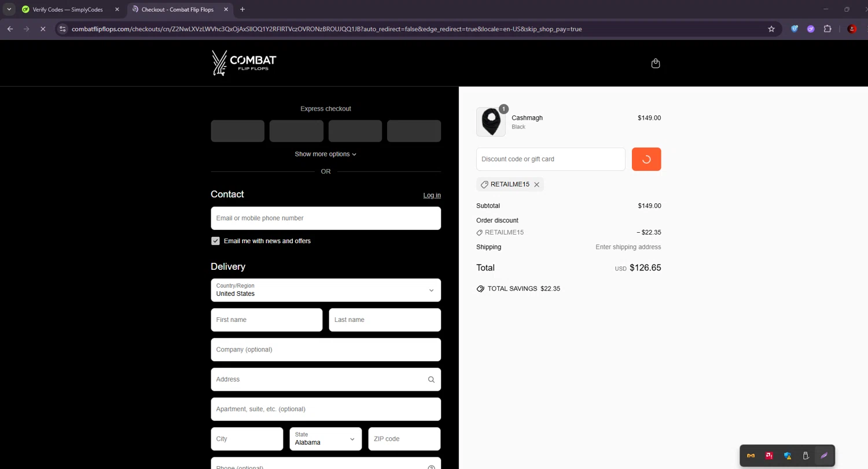Click the Cashmagh product thumbnail
The image size is (868, 469).
pos(491,122)
